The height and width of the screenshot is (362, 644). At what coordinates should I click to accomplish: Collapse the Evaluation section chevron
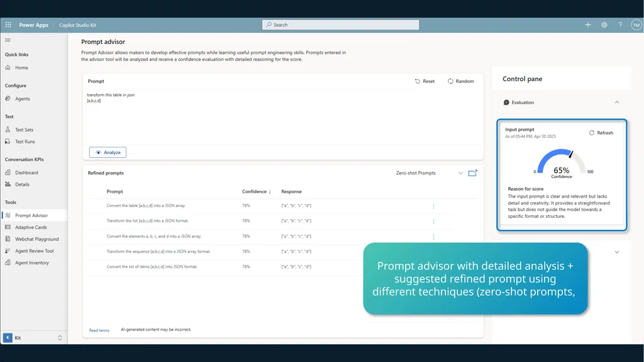click(616, 103)
